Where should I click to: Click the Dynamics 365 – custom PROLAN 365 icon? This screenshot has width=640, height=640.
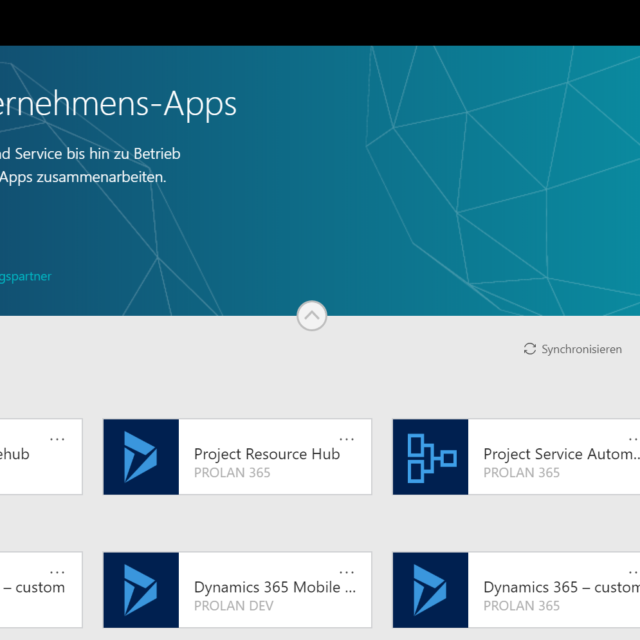[430, 590]
